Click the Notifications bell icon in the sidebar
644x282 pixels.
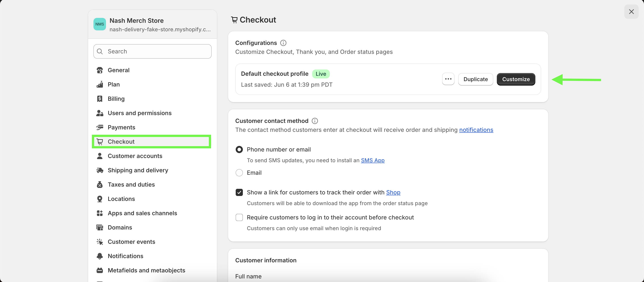(100, 256)
